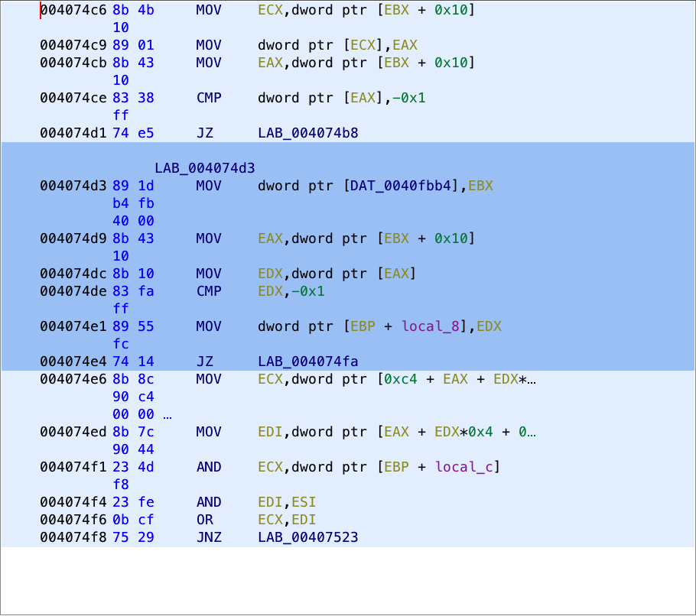Click address 004074c6 at the top
Image resolution: width=696 pixels, height=616 pixels.
[73, 10]
